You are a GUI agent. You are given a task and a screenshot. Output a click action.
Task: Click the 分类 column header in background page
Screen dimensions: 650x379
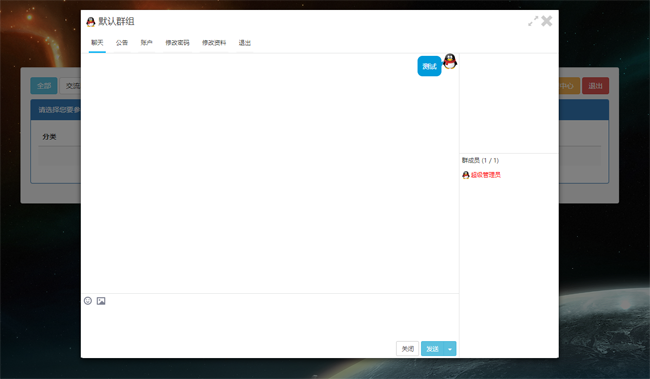[x=49, y=137]
